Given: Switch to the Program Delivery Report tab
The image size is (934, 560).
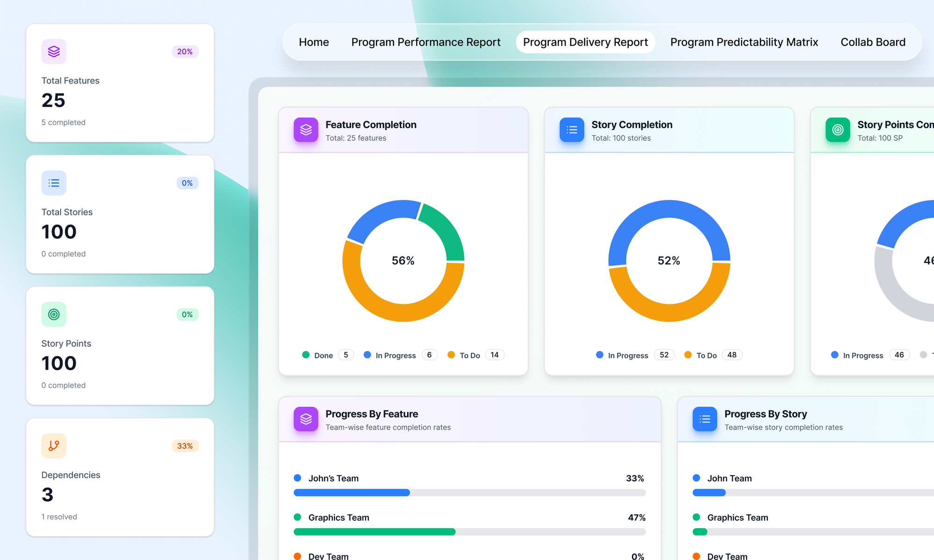Looking at the screenshot, I should (585, 42).
